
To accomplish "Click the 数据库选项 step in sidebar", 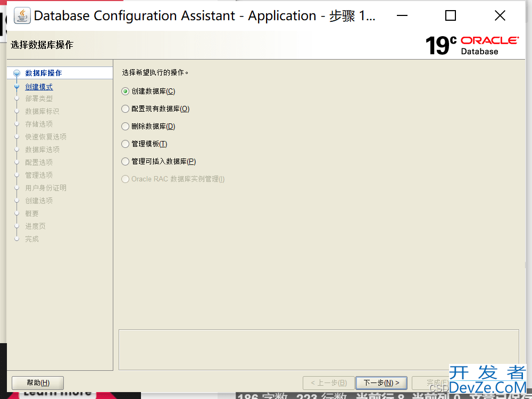I will click(x=42, y=149).
